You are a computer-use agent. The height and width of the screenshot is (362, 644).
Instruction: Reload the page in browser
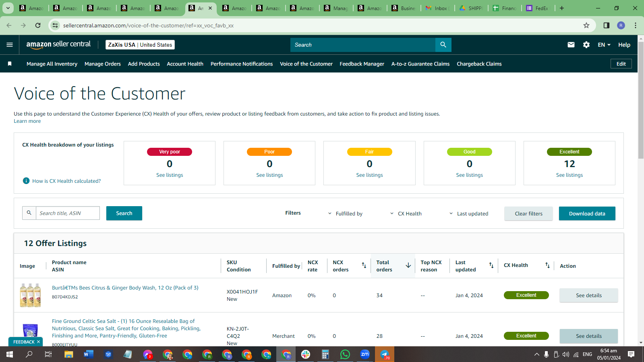[x=38, y=25]
